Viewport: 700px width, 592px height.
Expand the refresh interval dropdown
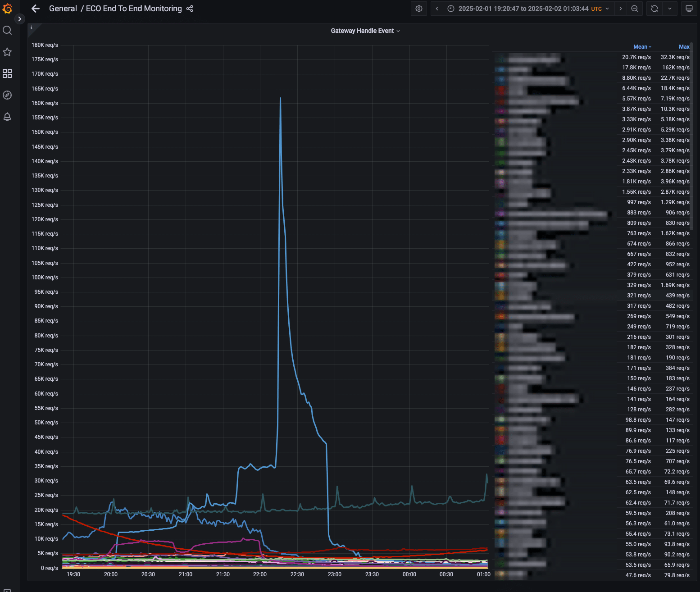670,9
